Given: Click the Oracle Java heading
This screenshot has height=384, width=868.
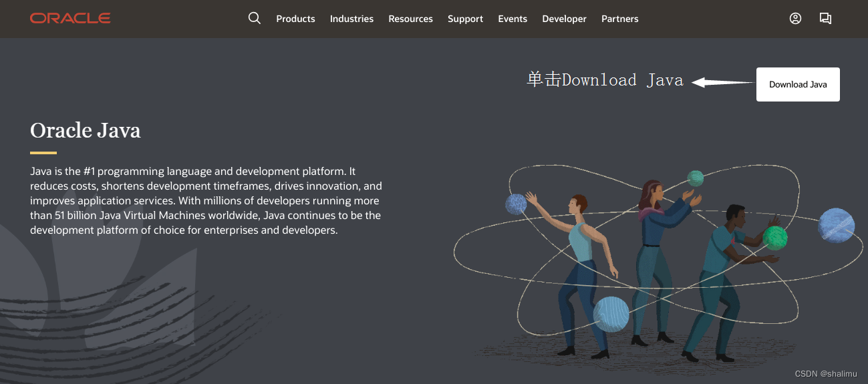Looking at the screenshot, I should click(86, 130).
